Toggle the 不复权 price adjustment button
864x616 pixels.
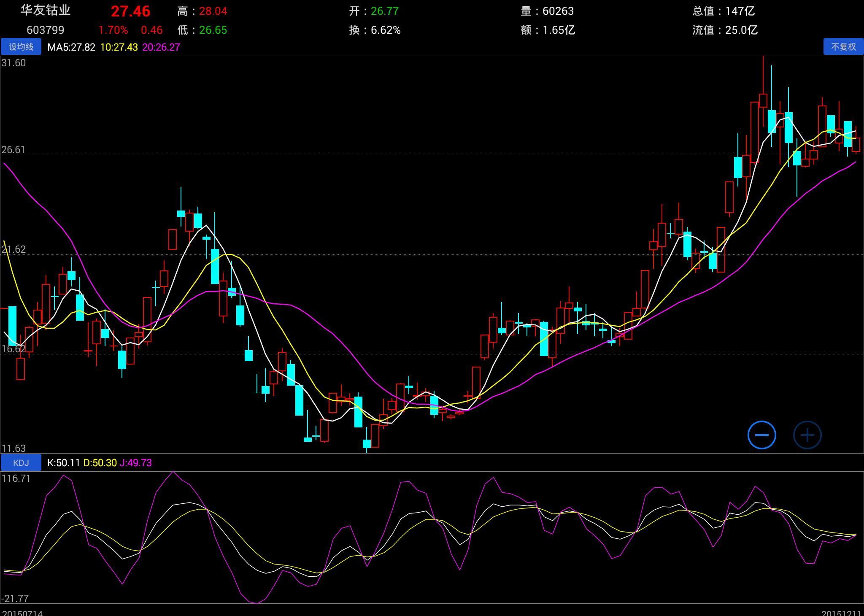tap(843, 47)
